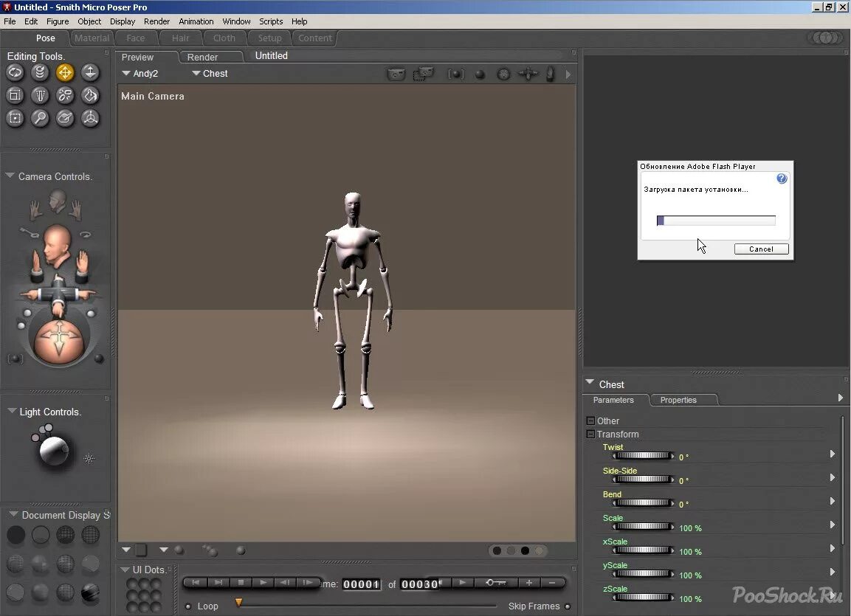Open the Animation menu
Image resolution: width=851 pixels, height=616 pixels.
tap(196, 21)
